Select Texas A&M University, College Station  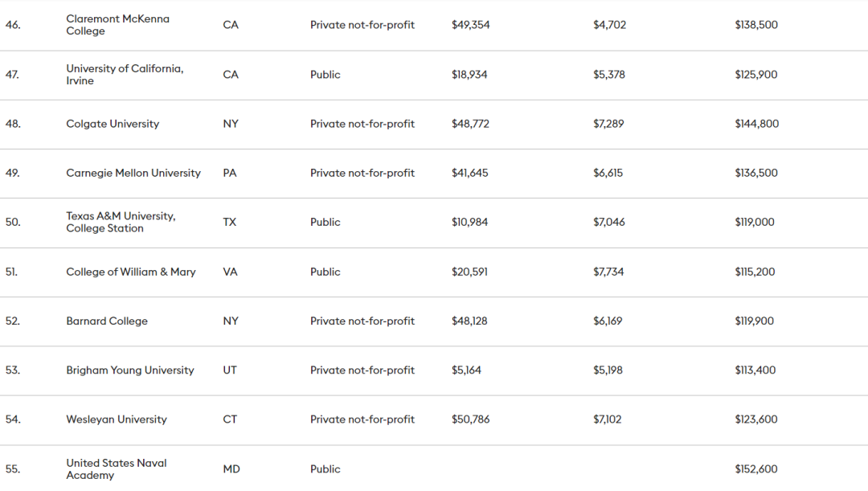(121, 222)
